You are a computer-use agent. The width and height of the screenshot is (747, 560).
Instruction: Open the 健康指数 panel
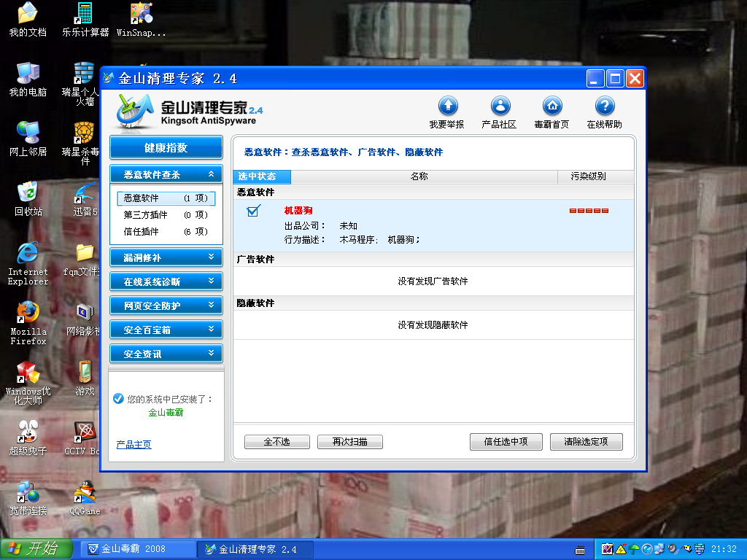(x=166, y=147)
